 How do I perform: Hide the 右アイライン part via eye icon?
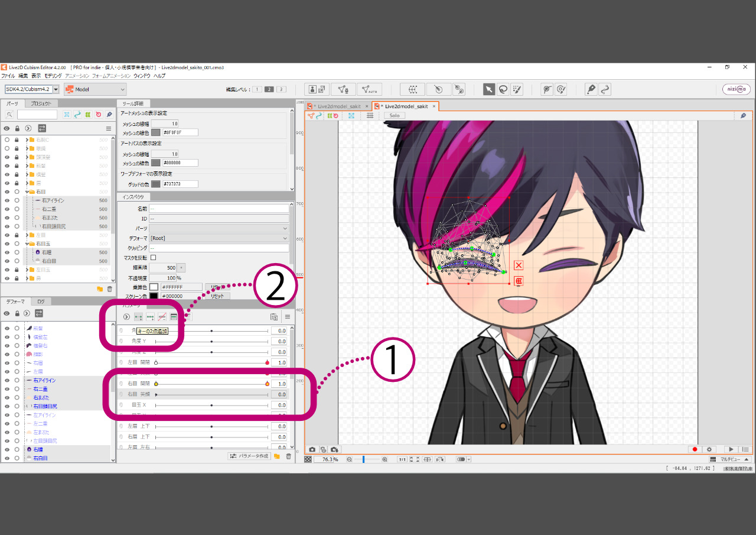click(7, 200)
